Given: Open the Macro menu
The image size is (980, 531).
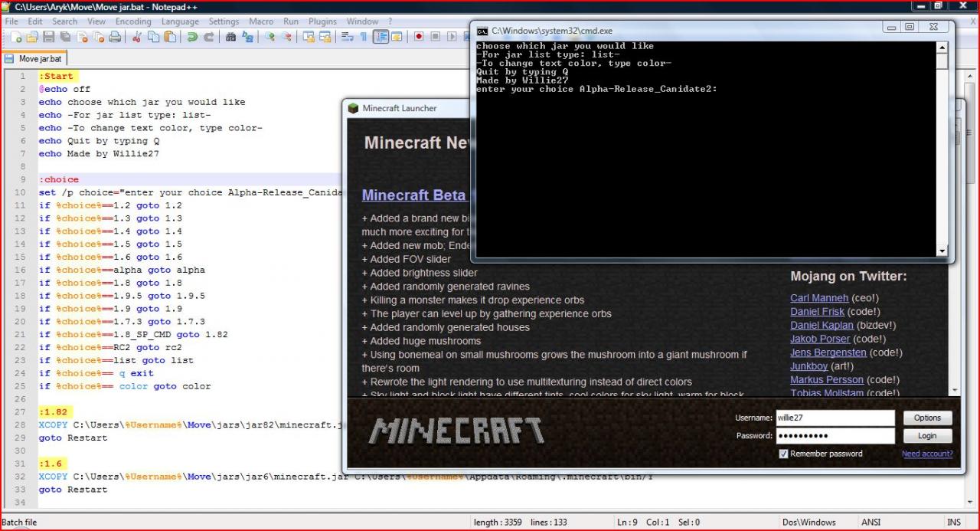Looking at the screenshot, I should pos(260,21).
